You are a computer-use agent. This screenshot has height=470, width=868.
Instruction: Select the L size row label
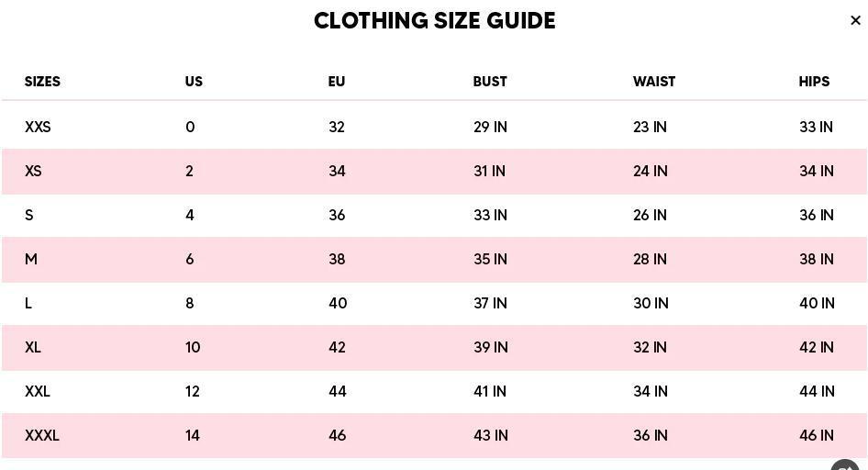28,303
